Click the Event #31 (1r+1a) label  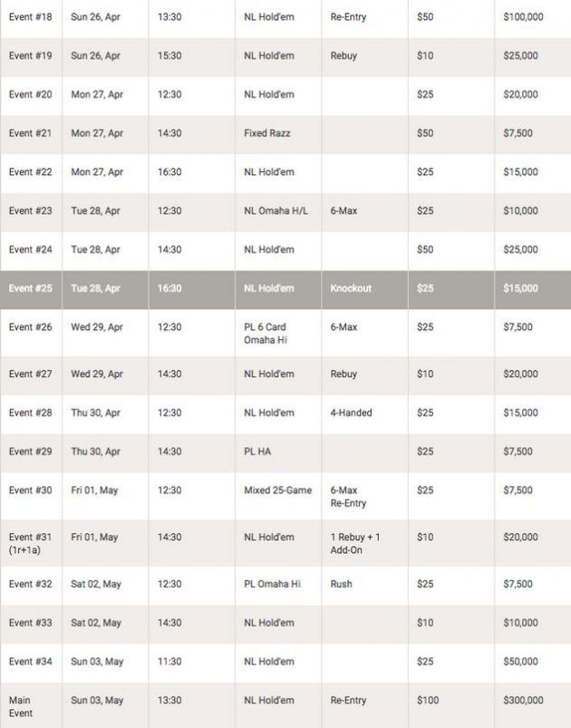point(31,543)
